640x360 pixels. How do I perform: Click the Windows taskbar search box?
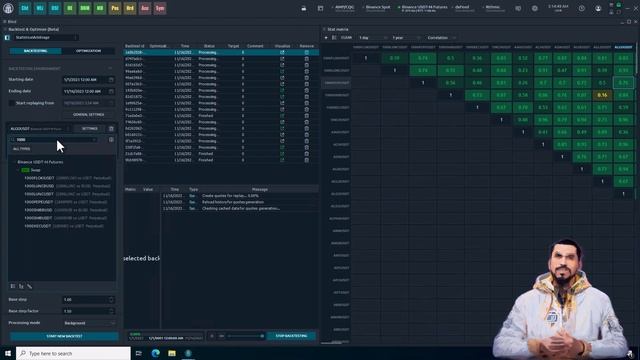coord(73,353)
